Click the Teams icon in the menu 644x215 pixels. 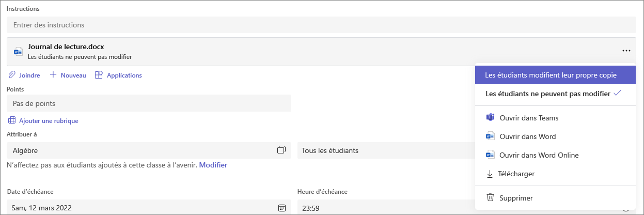(x=491, y=118)
